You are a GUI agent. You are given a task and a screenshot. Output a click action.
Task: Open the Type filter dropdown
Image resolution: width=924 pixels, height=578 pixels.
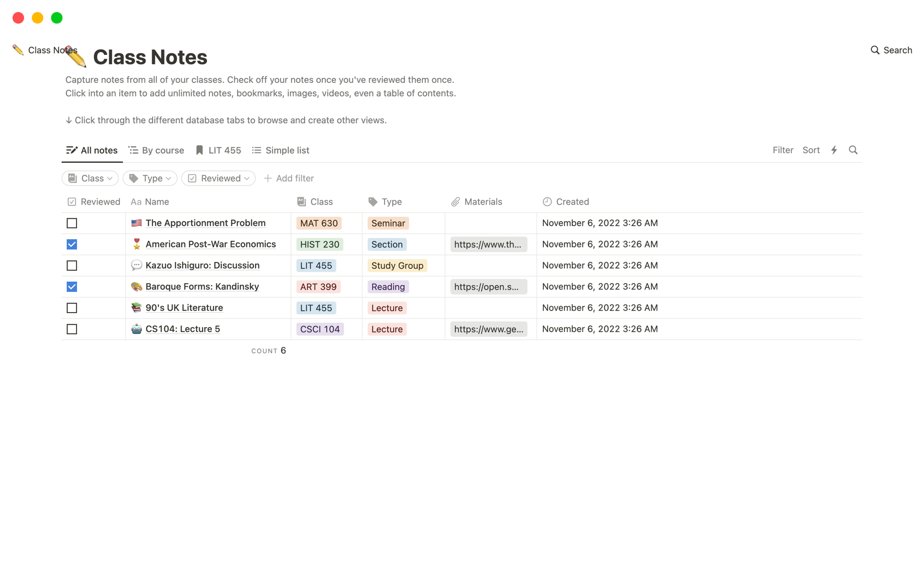point(150,178)
